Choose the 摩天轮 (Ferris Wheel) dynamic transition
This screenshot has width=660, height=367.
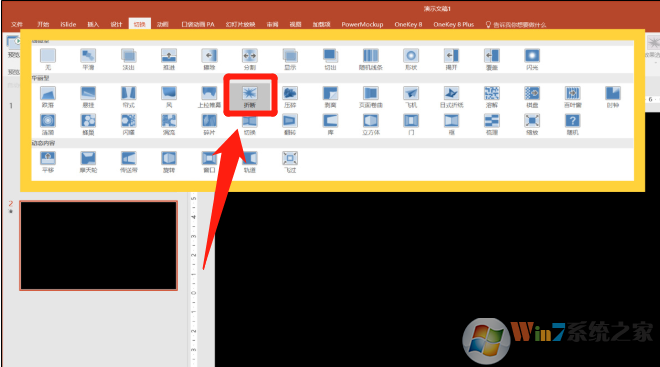88,162
